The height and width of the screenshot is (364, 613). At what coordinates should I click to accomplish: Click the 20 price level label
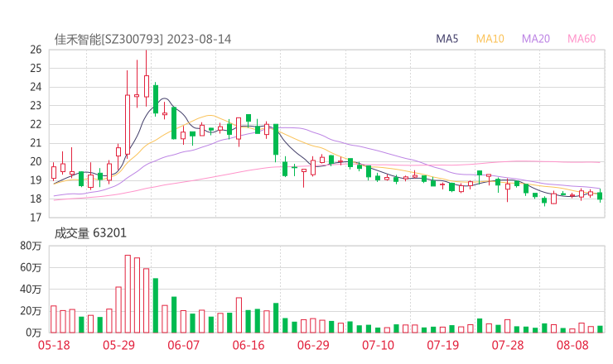pos(35,161)
